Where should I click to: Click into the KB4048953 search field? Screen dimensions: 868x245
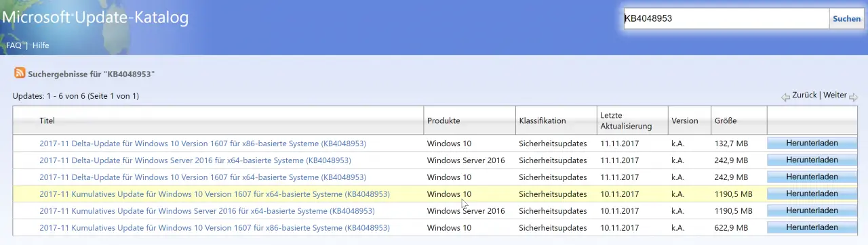click(726, 19)
